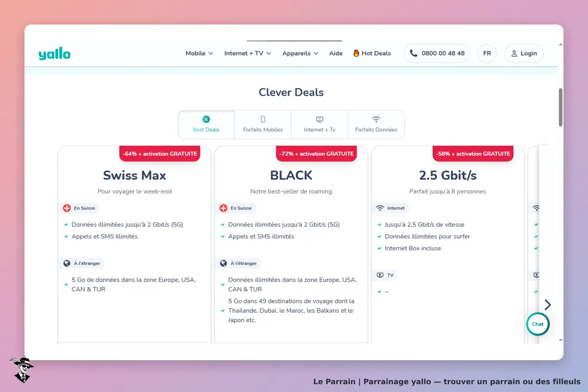Click the Forfaits Mobiles phone icon
Image resolution: width=588 pixels, height=392 pixels.
[x=263, y=119]
